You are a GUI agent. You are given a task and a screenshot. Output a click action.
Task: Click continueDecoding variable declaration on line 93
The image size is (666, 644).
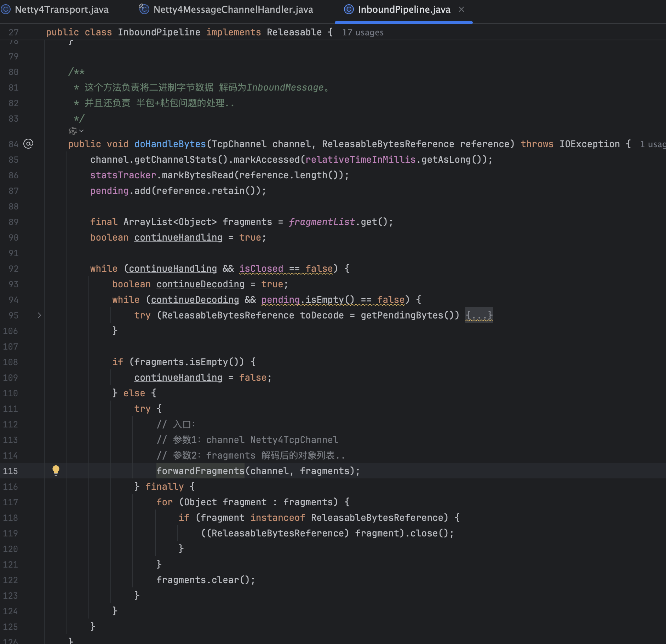(201, 284)
